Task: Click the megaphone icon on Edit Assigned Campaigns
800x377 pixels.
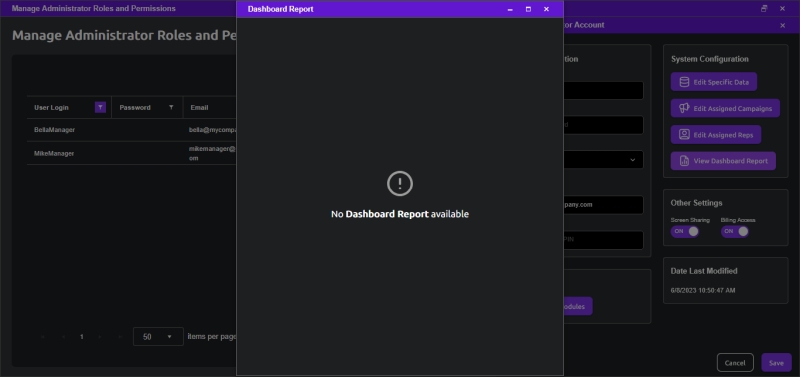Action: tap(684, 108)
